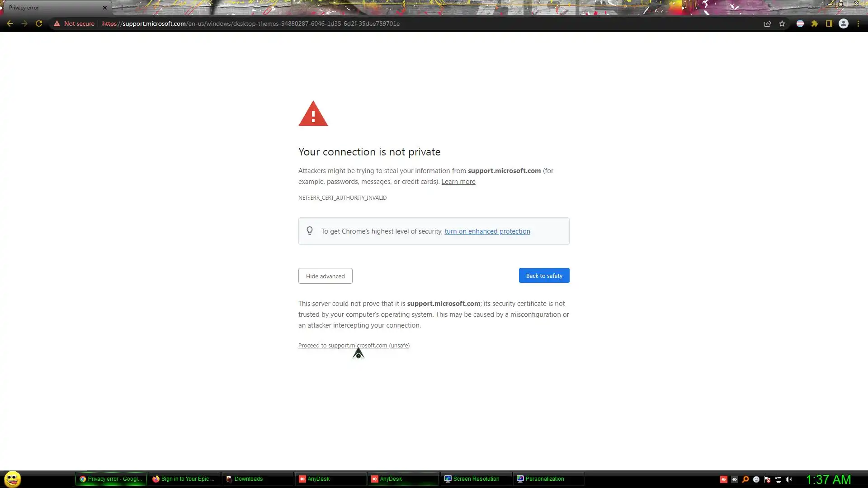Open the side panel icon
868x488 pixels.
coord(829,23)
